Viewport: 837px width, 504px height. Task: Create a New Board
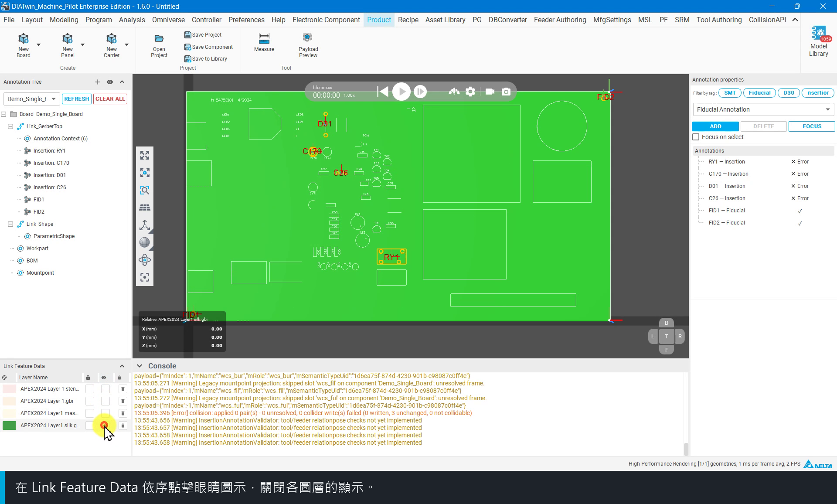[24, 44]
